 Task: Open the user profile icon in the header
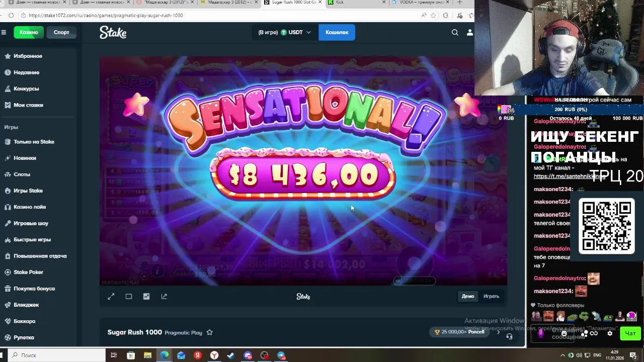point(470,32)
